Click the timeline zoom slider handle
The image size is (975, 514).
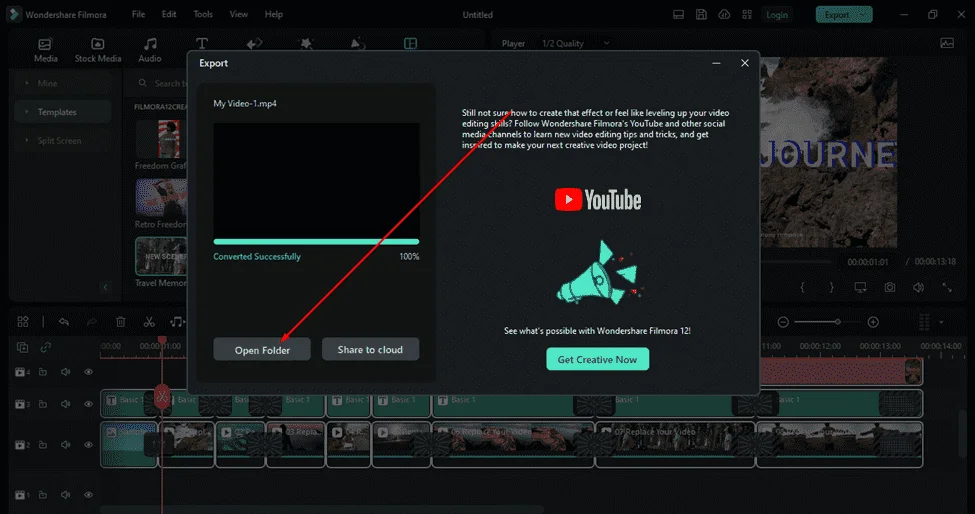click(838, 322)
